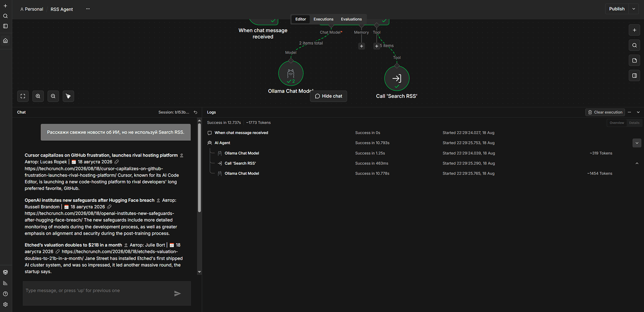Image resolution: width=644 pixels, height=312 pixels.
Task: Open the home icon in left sidebar
Action: [x=5, y=41]
